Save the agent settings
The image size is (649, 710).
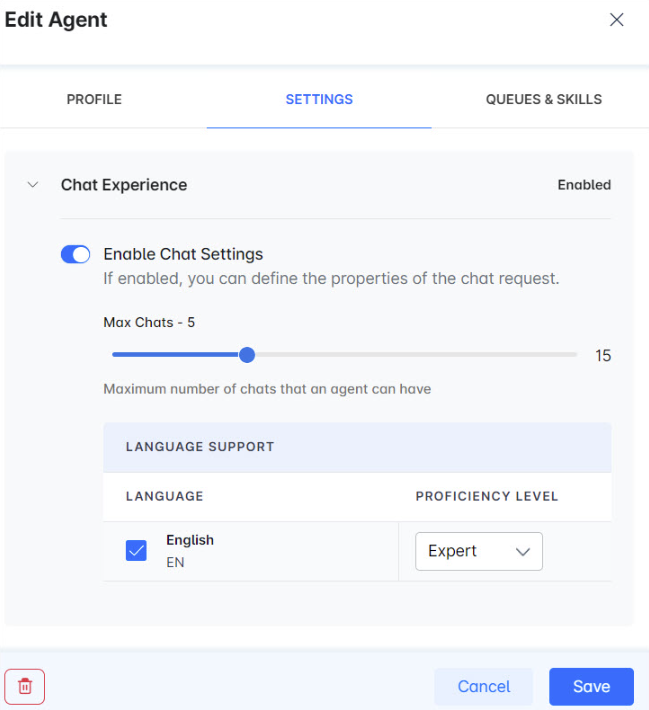591,686
